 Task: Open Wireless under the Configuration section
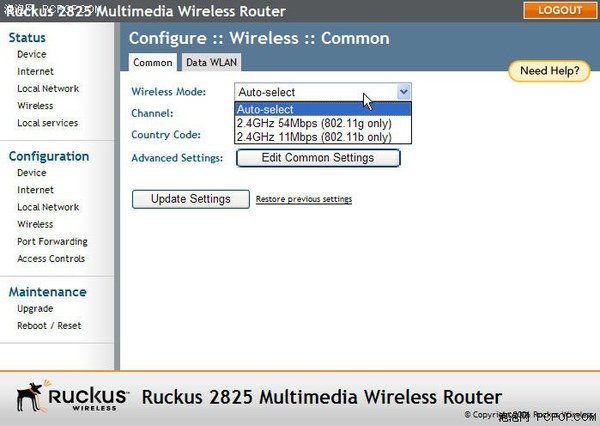pyautogui.click(x=35, y=225)
